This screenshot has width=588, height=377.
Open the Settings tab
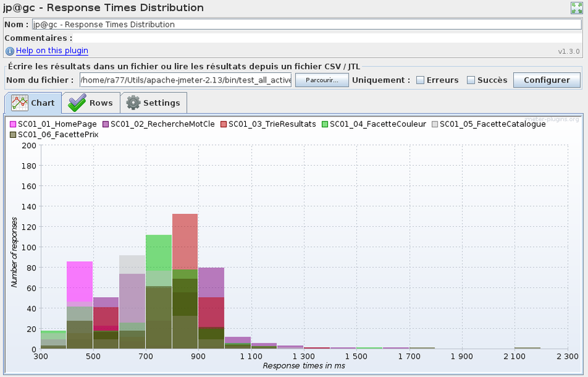pos(154,103)
